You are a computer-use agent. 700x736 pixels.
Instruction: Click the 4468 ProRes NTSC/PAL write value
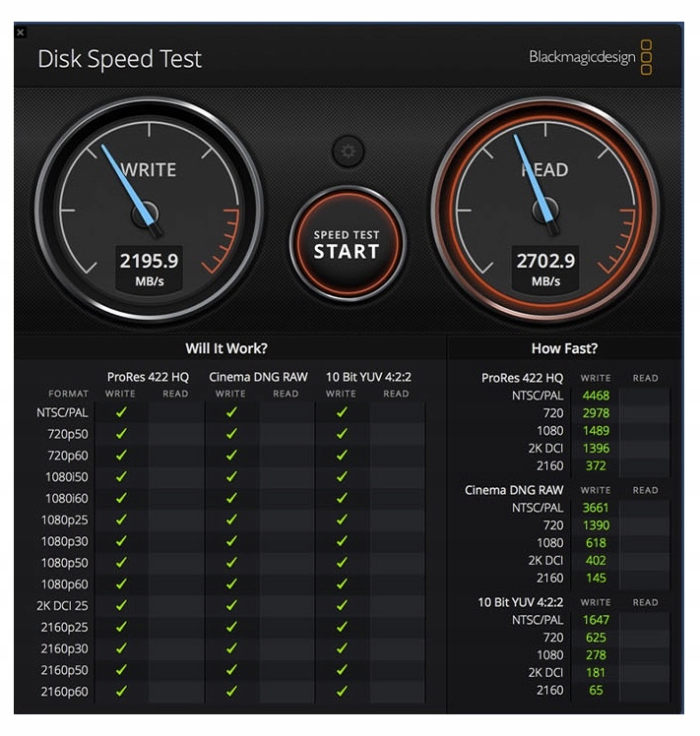(x=596, y=396)
